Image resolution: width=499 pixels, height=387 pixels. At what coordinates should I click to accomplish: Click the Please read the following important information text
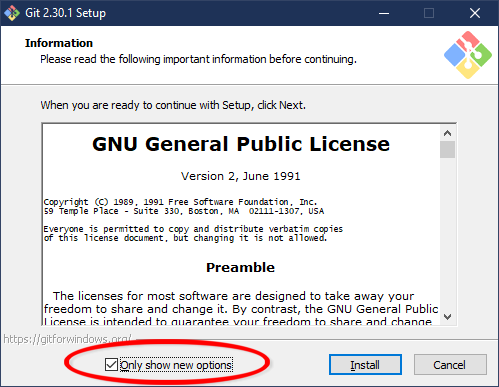click(x=198, y=59)
